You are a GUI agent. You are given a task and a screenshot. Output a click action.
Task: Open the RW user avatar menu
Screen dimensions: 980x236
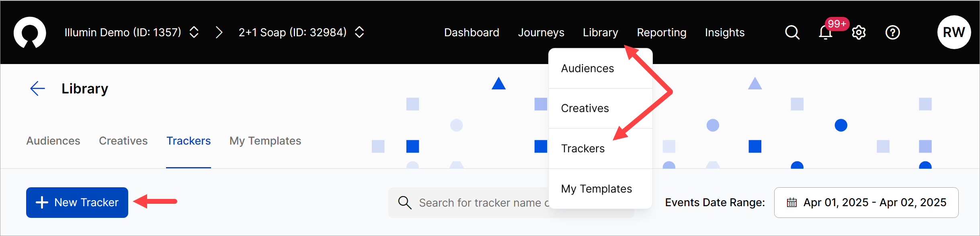[953, 32]
